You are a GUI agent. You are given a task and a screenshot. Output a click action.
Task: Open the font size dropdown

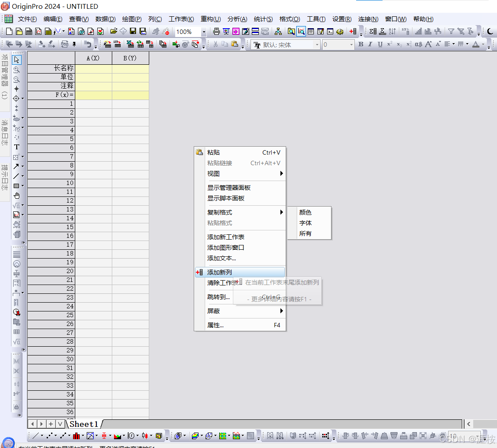pyautogui.click(x=351, y=45)
